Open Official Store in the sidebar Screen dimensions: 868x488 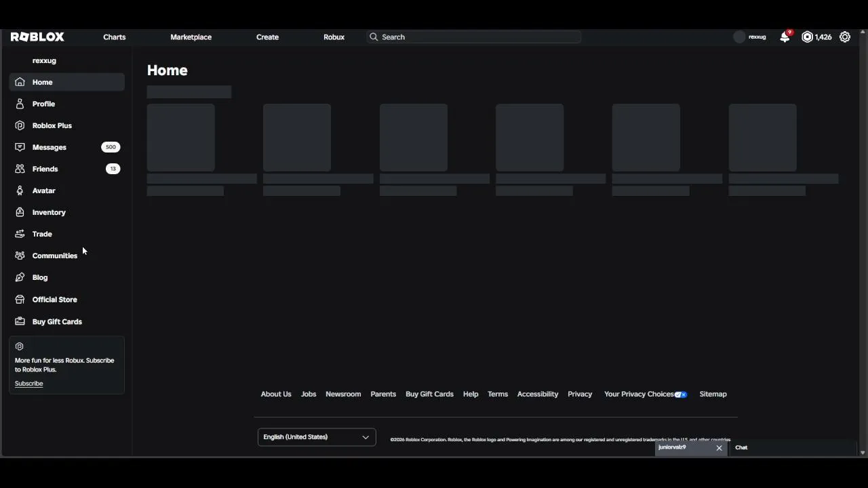[67, 300]
